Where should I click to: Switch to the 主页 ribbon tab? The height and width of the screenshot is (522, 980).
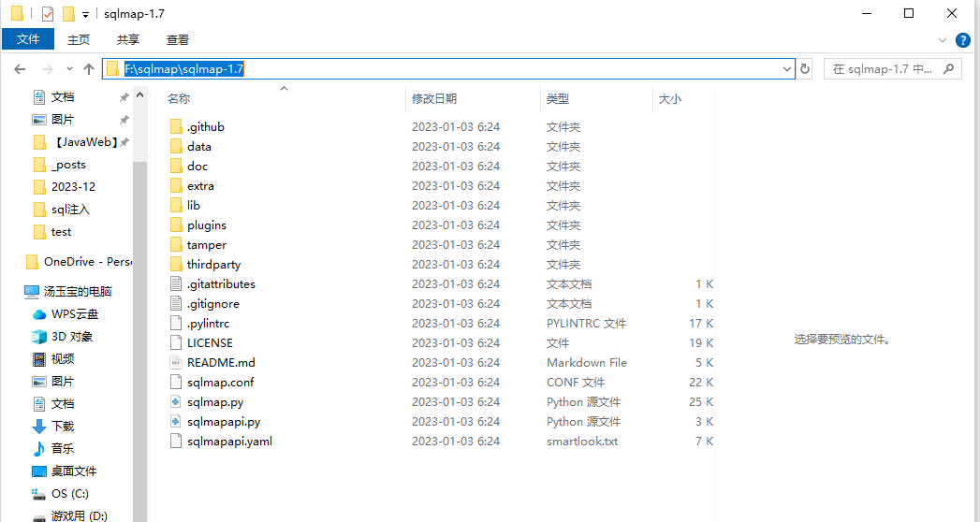pyautogui.click(x=78, y=39)
